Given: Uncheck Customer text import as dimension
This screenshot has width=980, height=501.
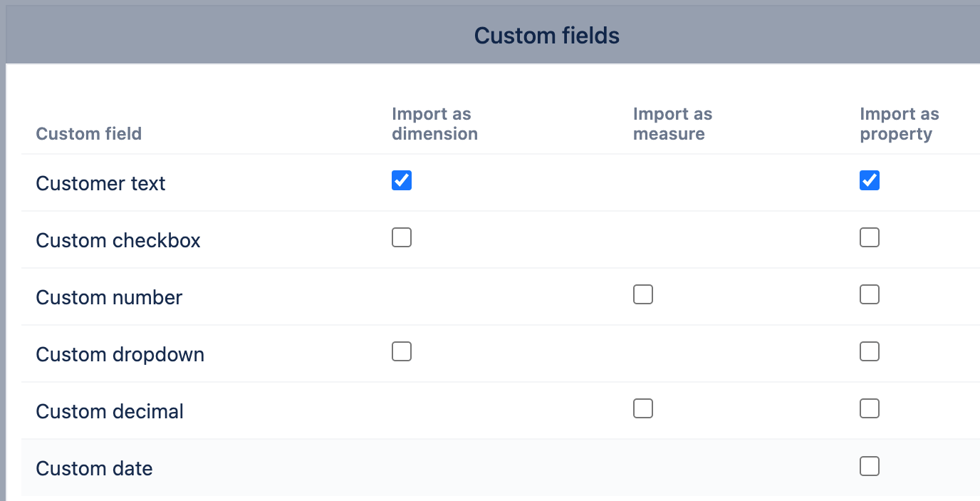Looking at the screenshot, I should pyautogui.click(x=402, y=181).
